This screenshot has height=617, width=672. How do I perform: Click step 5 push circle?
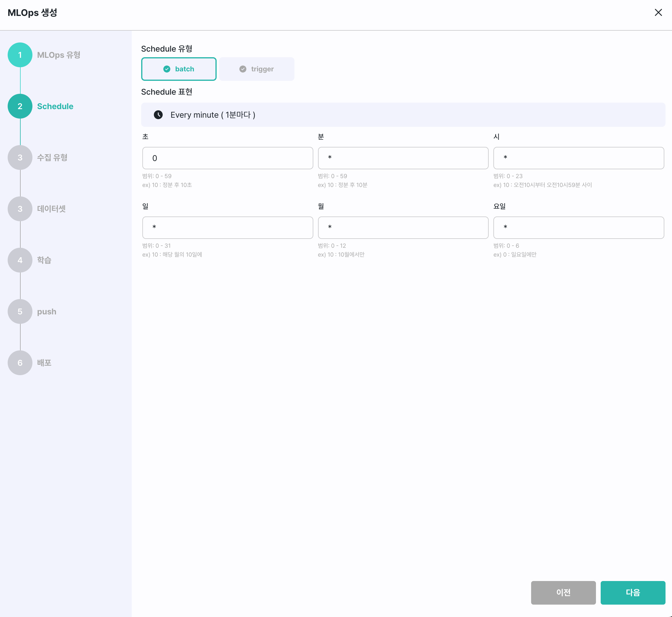tap(20, 311)
